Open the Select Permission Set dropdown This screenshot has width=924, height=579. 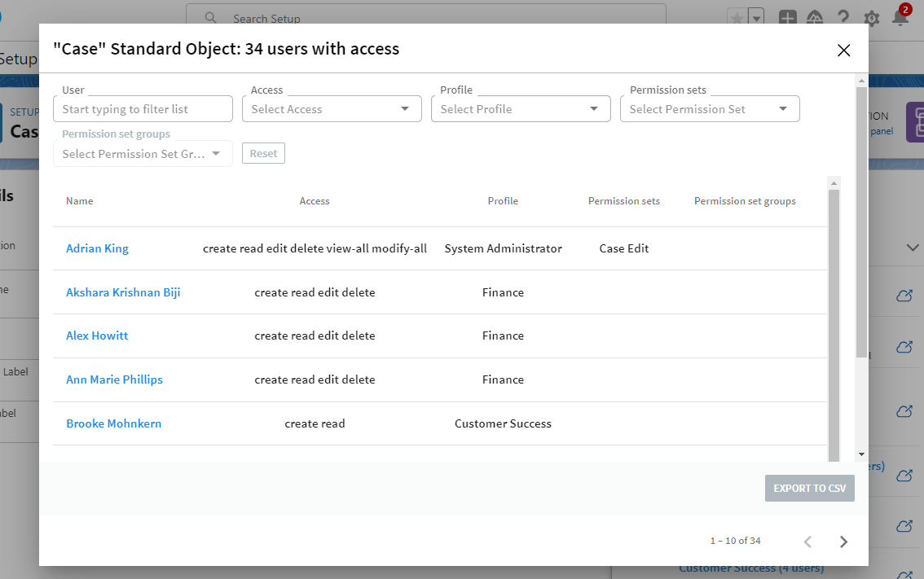coord(710,108)
